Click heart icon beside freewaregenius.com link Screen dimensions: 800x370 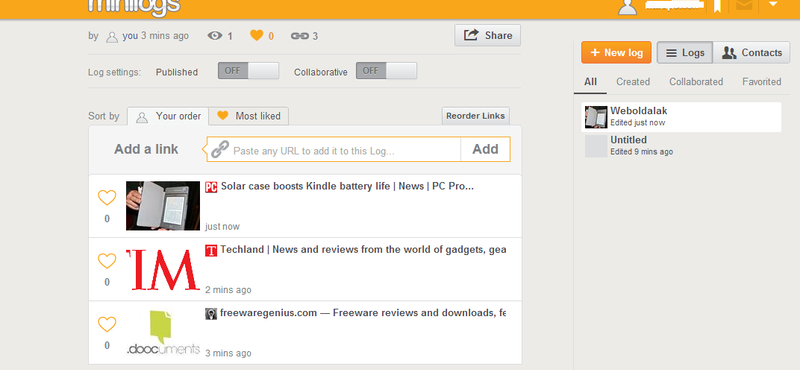click(107, 324)
